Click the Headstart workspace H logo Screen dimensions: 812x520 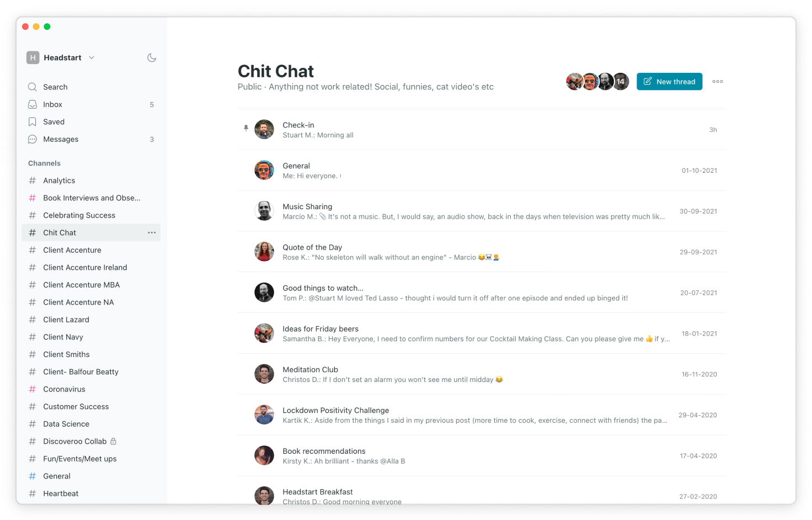click(x=33, y=57)
